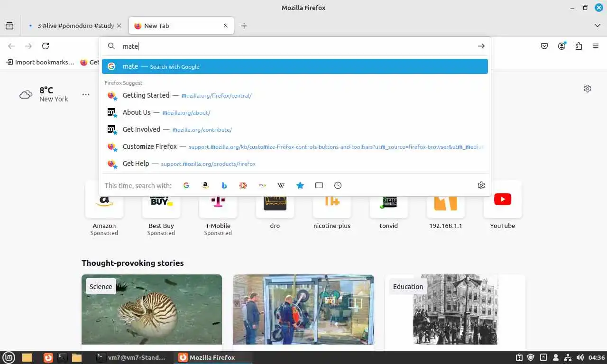This screenshot has width=607, height=364.
Task: View the 8°C New York weather widget
Action: tap(44, 94)
